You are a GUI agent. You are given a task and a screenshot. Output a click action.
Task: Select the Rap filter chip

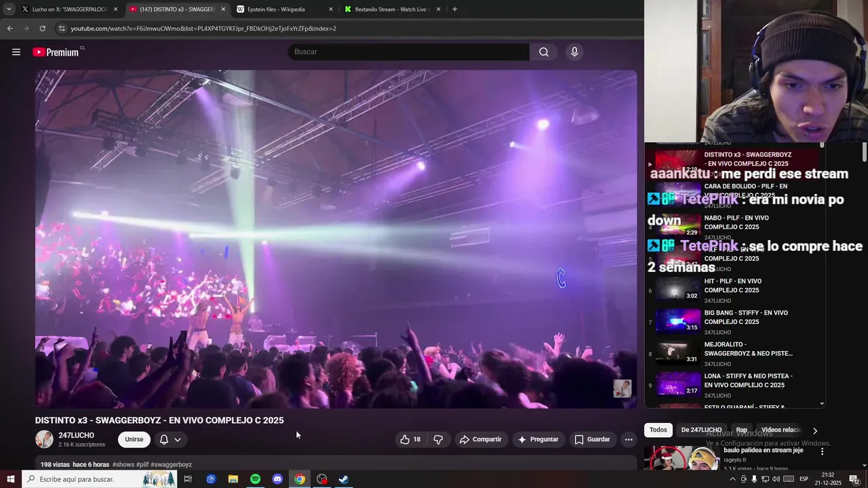[x=741, y=430]
